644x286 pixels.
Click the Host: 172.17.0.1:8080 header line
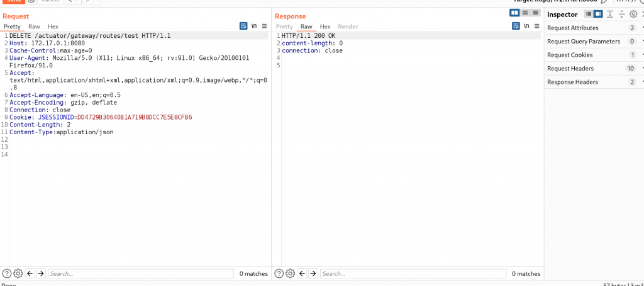pyautogui.click(x=47, y=43)
